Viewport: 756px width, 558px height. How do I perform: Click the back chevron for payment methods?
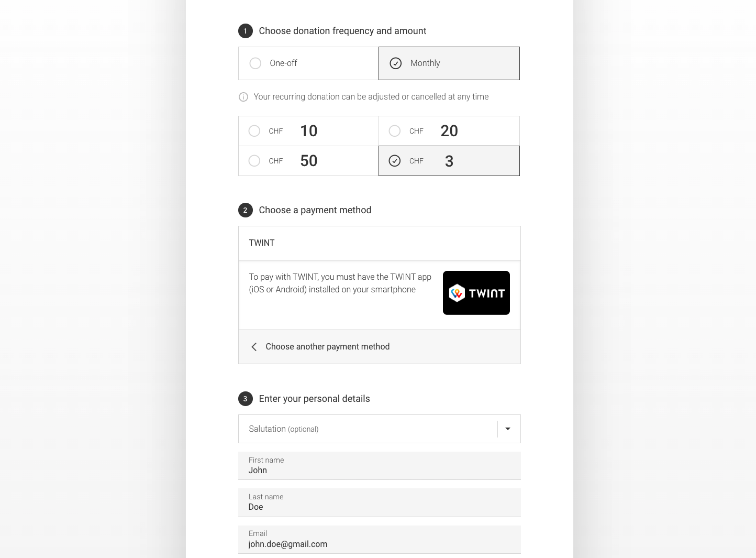(x=254, y=347)
